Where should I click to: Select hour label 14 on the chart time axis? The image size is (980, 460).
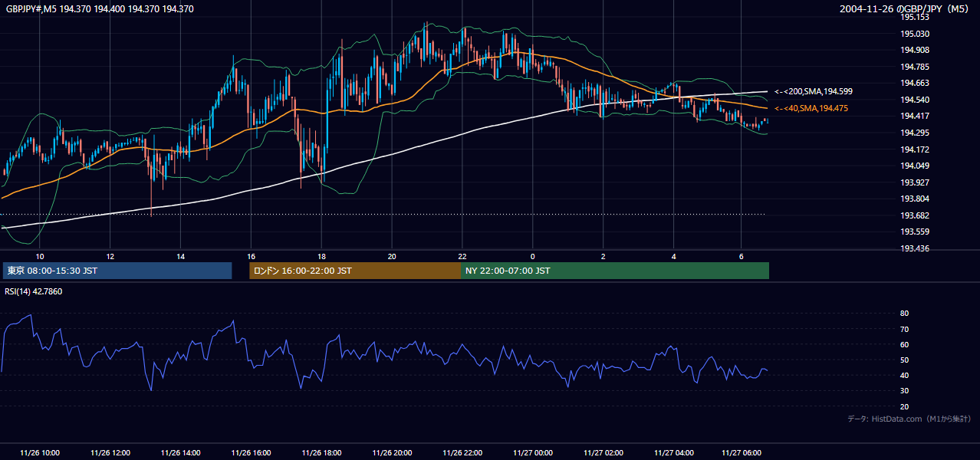coord(180,256)
